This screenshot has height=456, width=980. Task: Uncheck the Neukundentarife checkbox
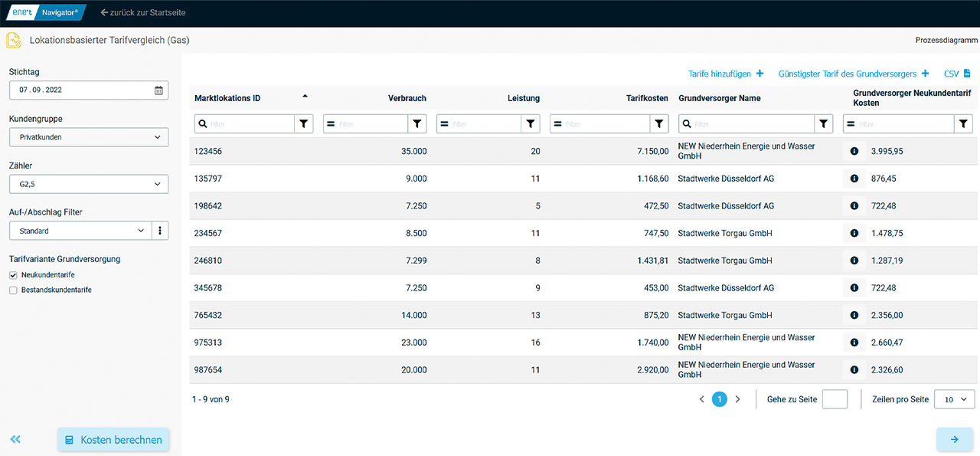pos(13,275)
